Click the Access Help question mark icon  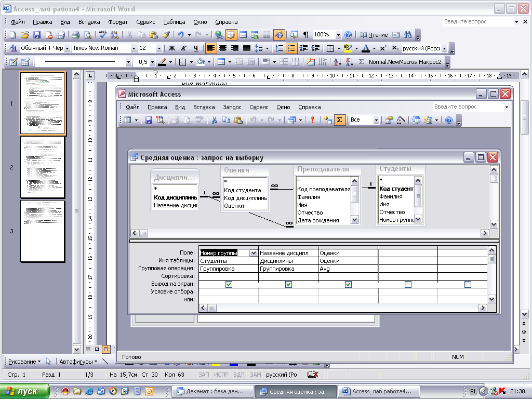[449, 120]
